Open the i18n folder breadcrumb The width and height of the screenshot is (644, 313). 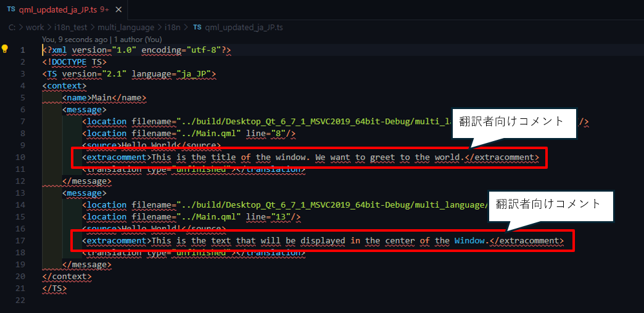pyautogui.click(x=172, y=27)
